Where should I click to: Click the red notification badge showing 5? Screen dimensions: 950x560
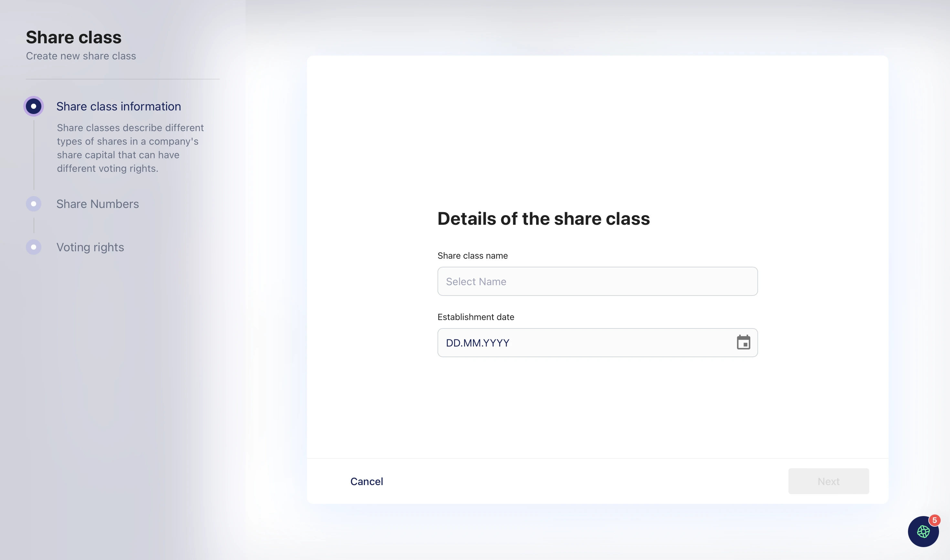934,520
